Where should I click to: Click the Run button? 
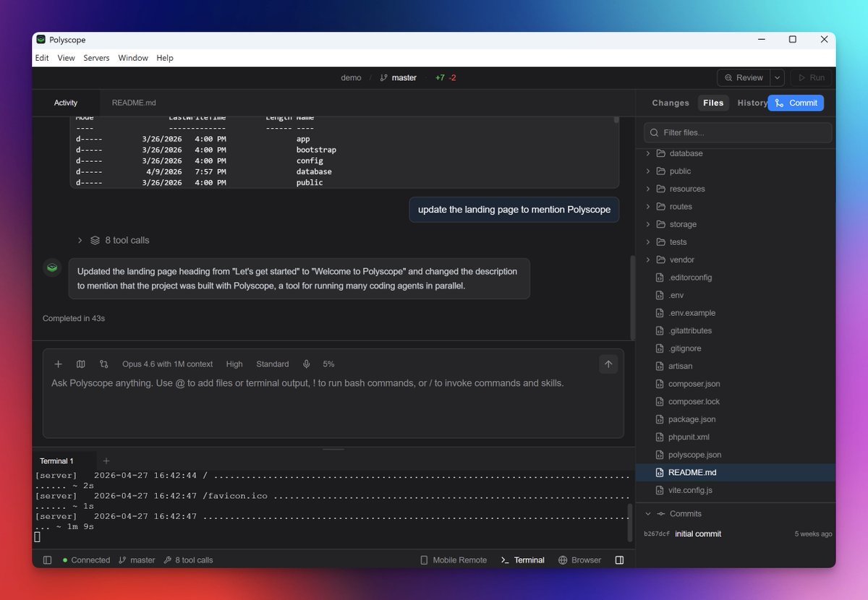(810, 77)
